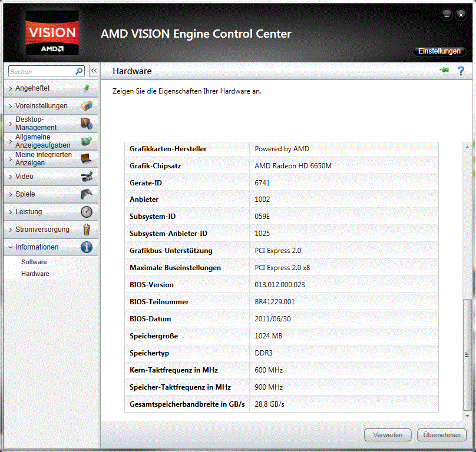Click the BIOS-Version value 013.012.000.023
Viewport: 476px width, 452px height.
pyautogui.click(x=280, y=285)
